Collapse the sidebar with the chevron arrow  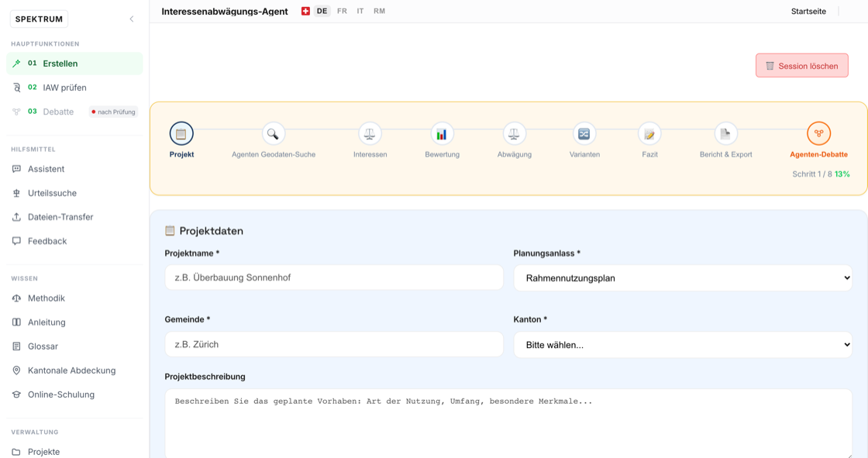(x=132, y=19)
